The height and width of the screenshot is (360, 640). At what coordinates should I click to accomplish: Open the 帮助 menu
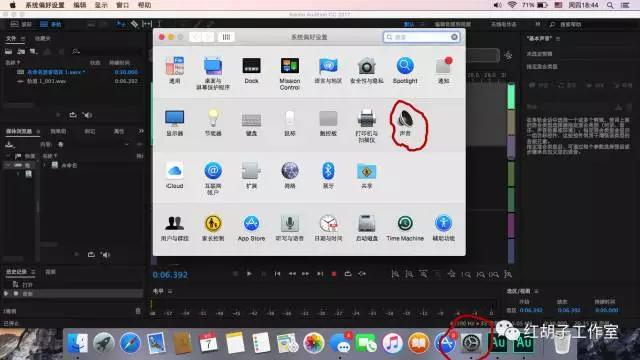144,5
